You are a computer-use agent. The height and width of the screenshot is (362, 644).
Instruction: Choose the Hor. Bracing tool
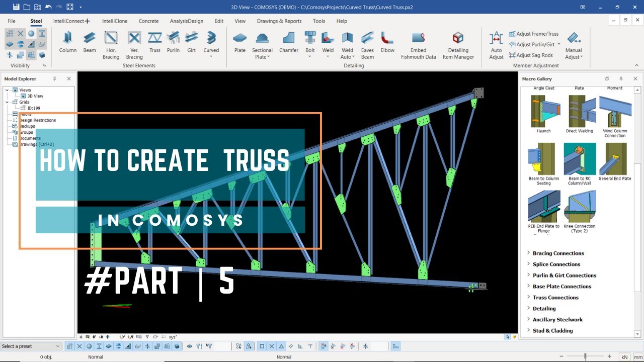click(x=111, y=45)
